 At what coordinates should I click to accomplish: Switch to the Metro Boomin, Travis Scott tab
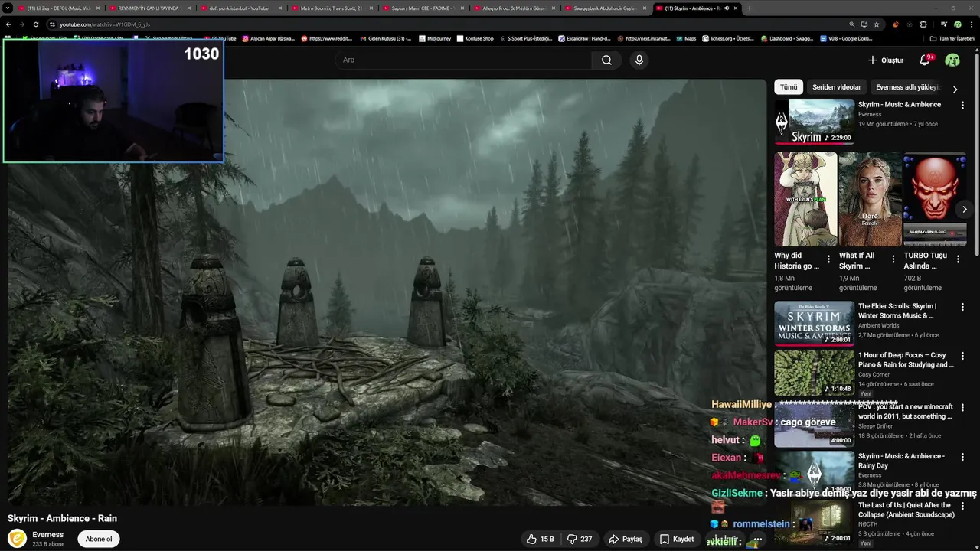[332, 8]
